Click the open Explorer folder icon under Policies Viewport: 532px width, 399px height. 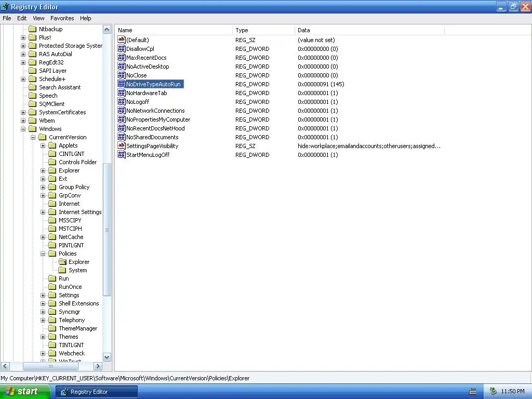(x=62, y=262)
